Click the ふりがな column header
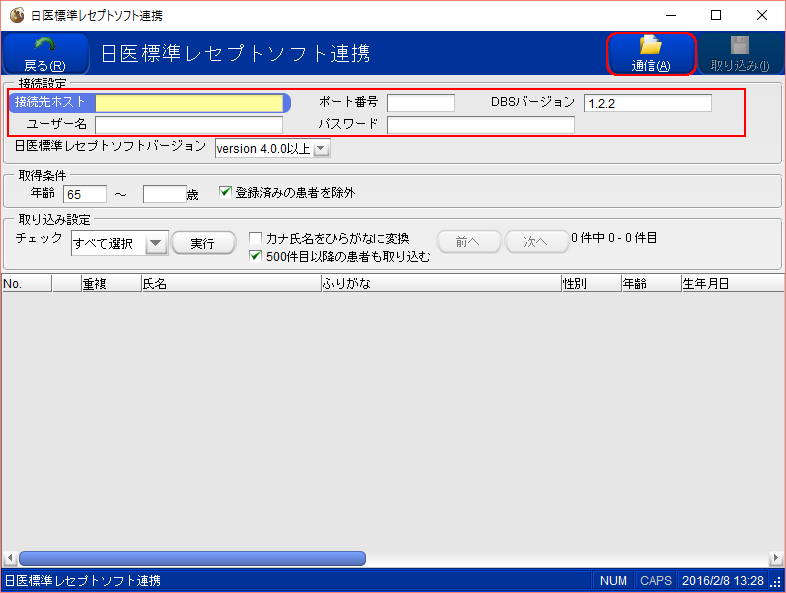This screenshot has width=786, height=593. click(x=441, y=284)
